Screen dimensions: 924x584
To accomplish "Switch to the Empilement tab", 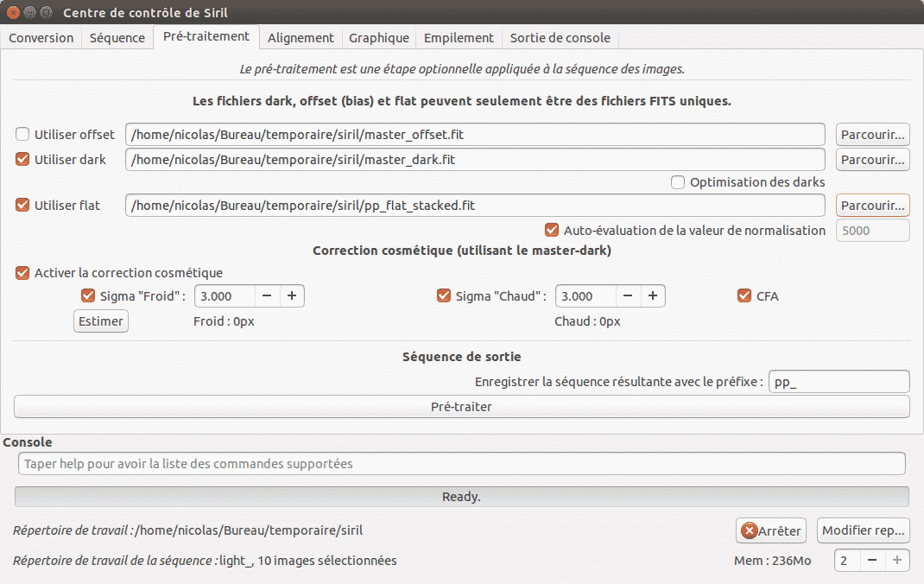I will [x=459, y=38].
